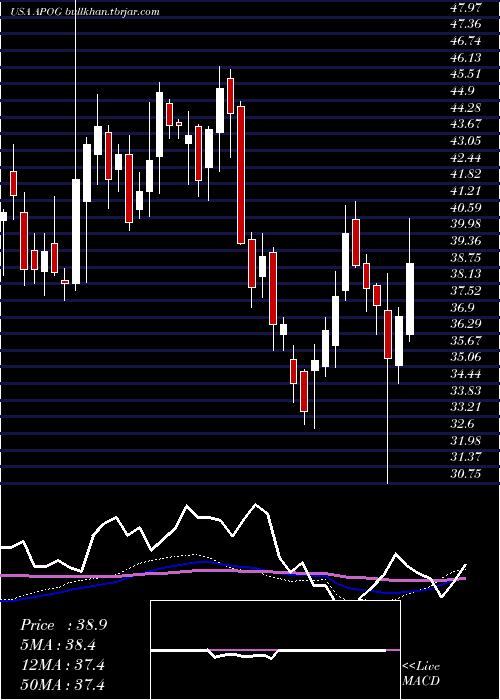
Task: Click the 46.74 price axis label
Action: (467, 41)
